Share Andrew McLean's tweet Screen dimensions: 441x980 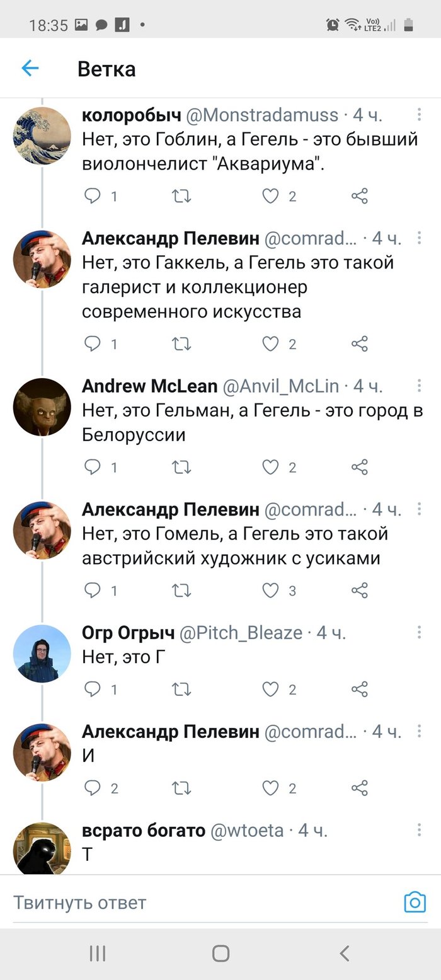pos(360,467)
